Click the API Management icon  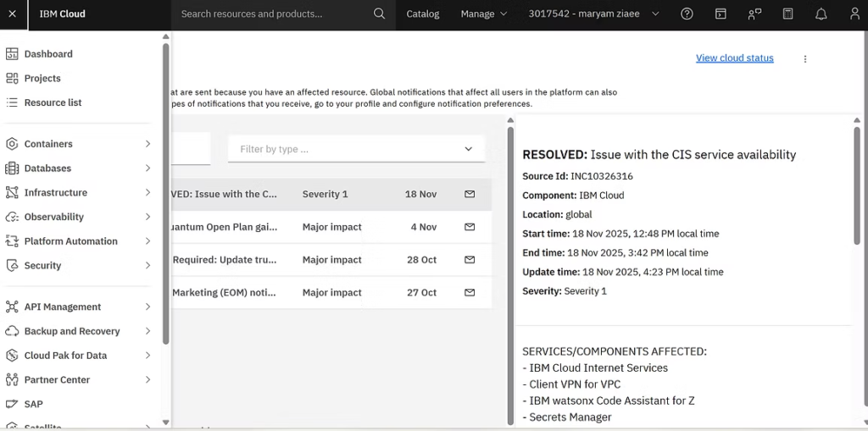[x=12, y=307]
